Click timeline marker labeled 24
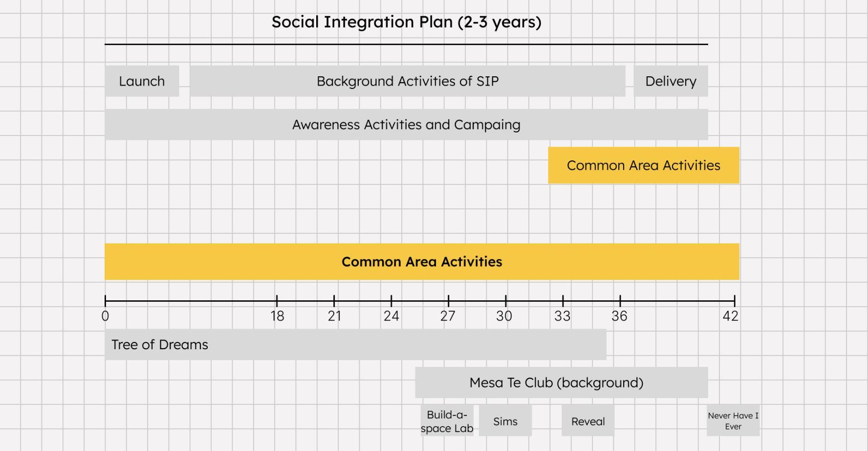This screenshot has height=451, width=868. click(x=391, y=316)
